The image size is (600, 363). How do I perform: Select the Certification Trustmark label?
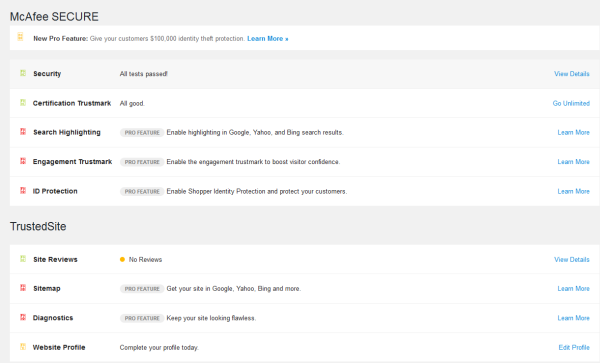pyautogui.click(x=72, y=103)
